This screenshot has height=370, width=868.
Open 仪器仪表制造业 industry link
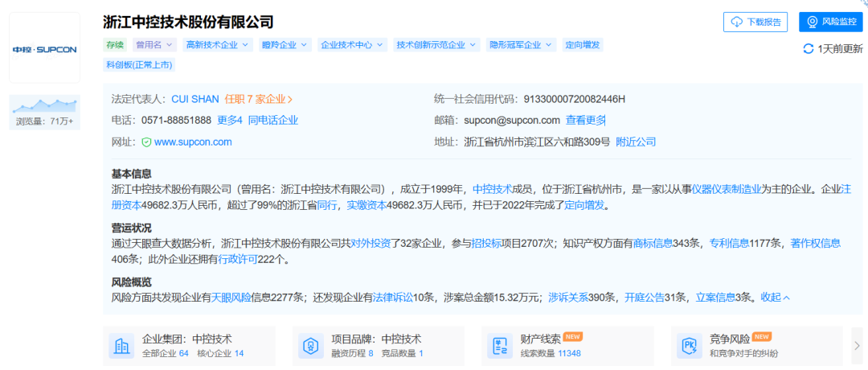pyautogui.click(x=727, y=189)
